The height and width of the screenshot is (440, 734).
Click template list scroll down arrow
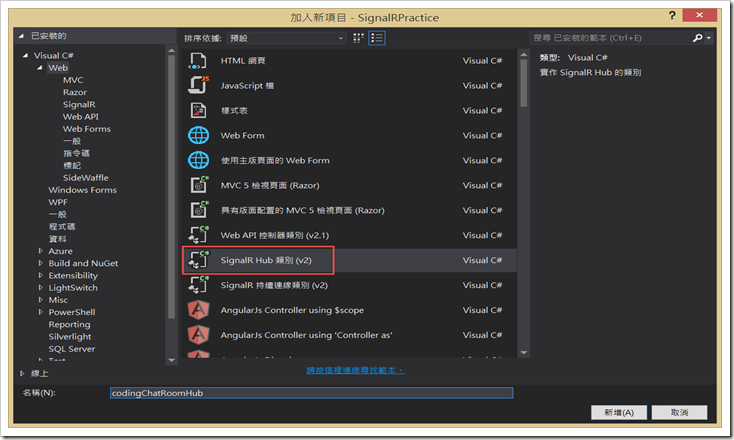coord(524,352)
